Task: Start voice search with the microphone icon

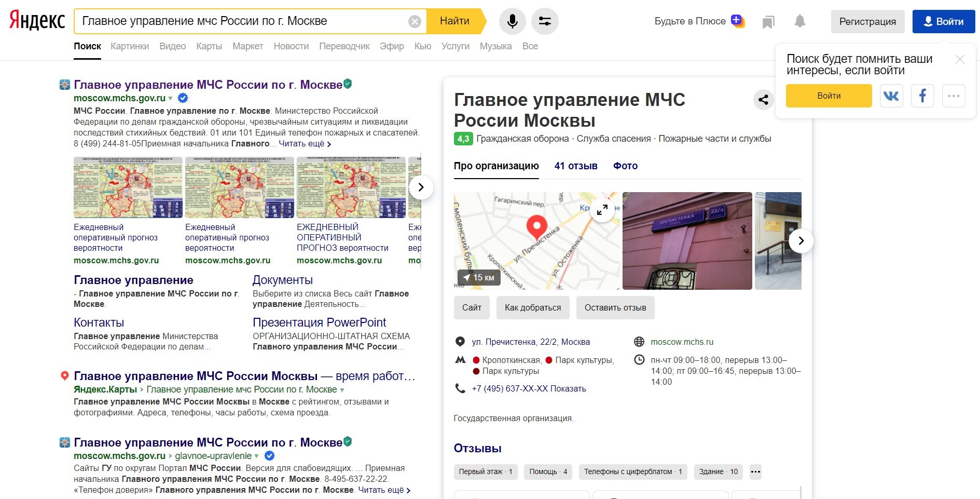Action: pyautogui.click(x=512, y=21)
